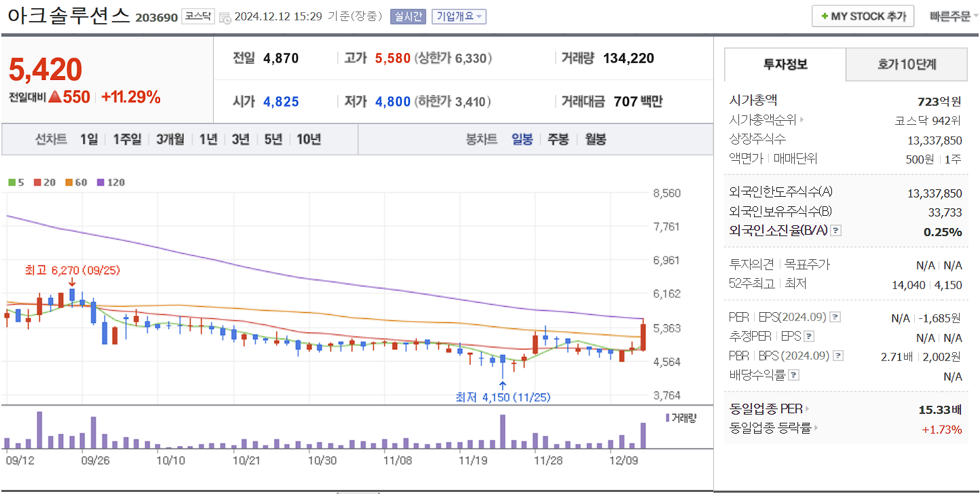Open the help icon next to 외국인소진율(B/A)

point(836,231)
